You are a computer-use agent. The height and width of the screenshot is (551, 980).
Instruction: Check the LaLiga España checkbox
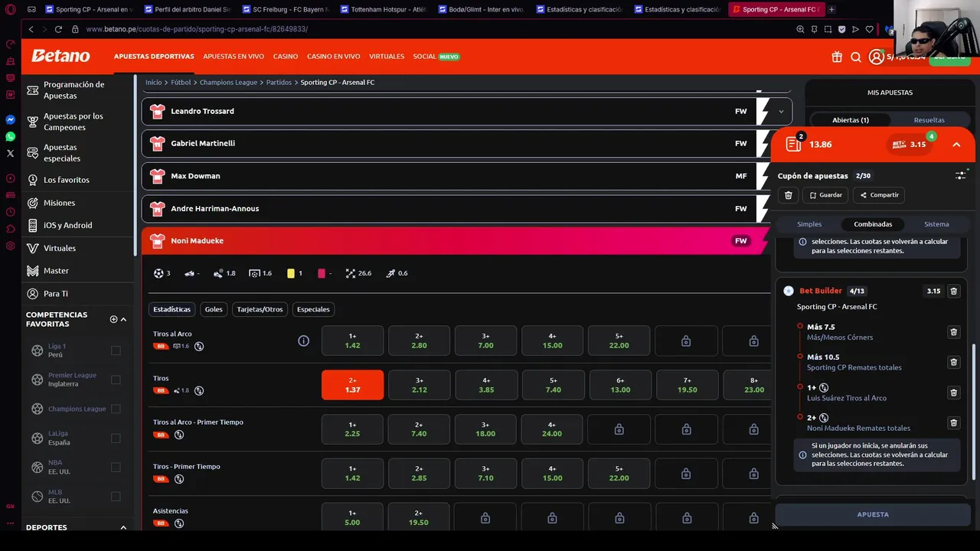point(116,438)
